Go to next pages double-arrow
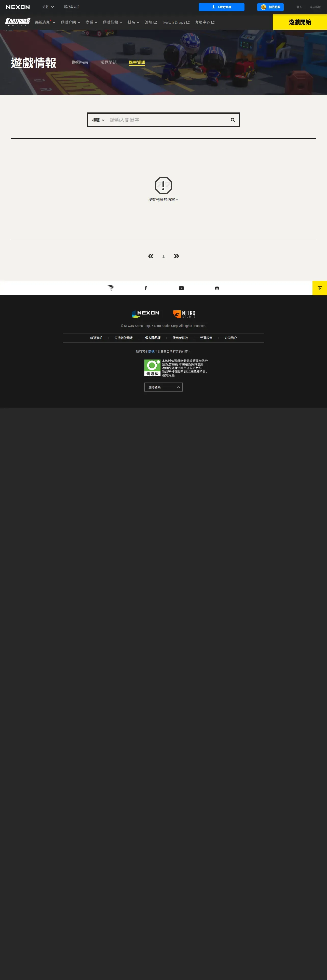 pos(176,256)
